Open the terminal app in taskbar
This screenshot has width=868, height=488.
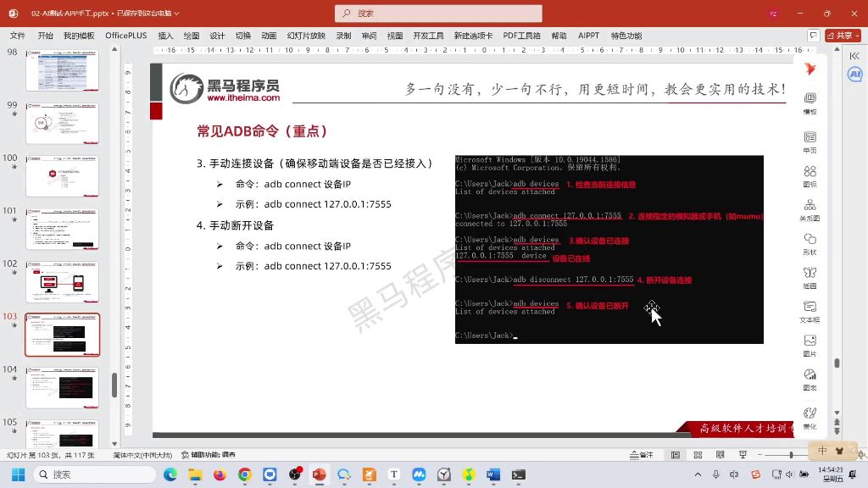(519, 474)
